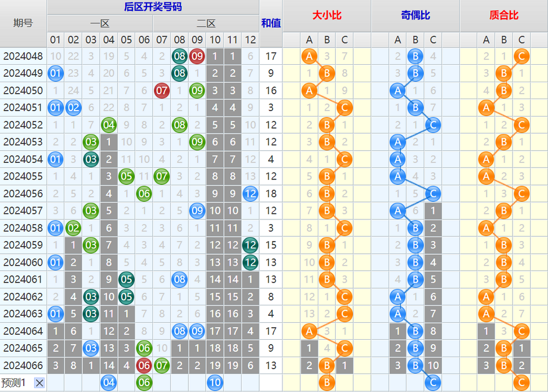Click blue ball 08 in row 2024061
Image resolution: width=548 pixels, height=392 pixels.
tap(180, 279)
